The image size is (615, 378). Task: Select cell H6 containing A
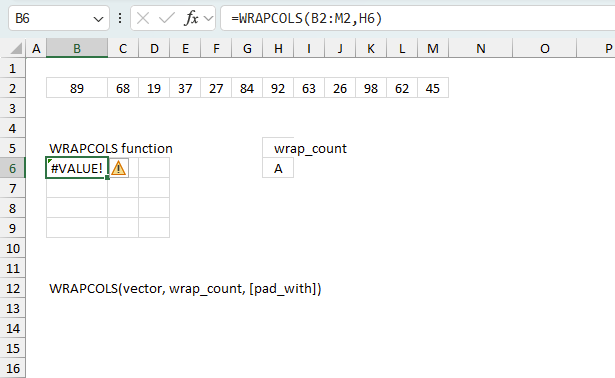(278, 169)
